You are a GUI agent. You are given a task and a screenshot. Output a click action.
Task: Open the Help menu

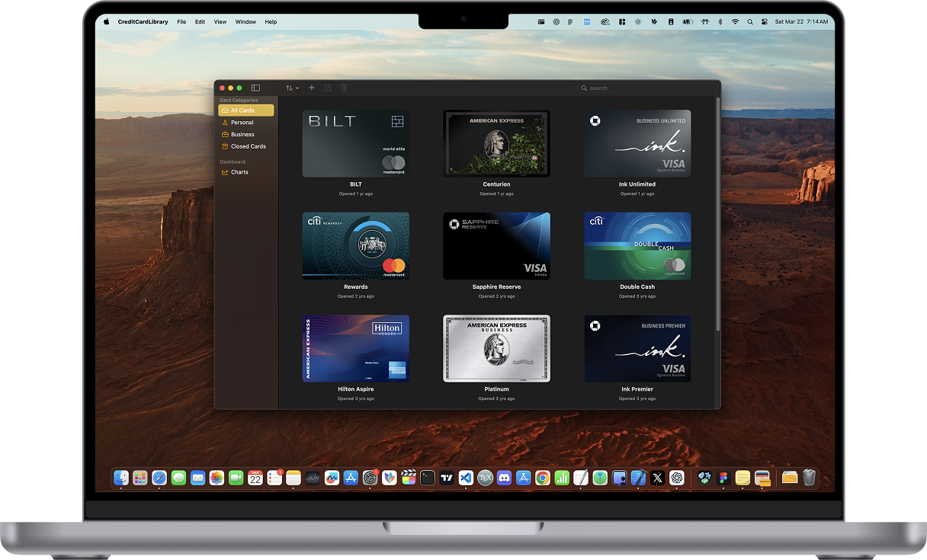pos(271,22)
